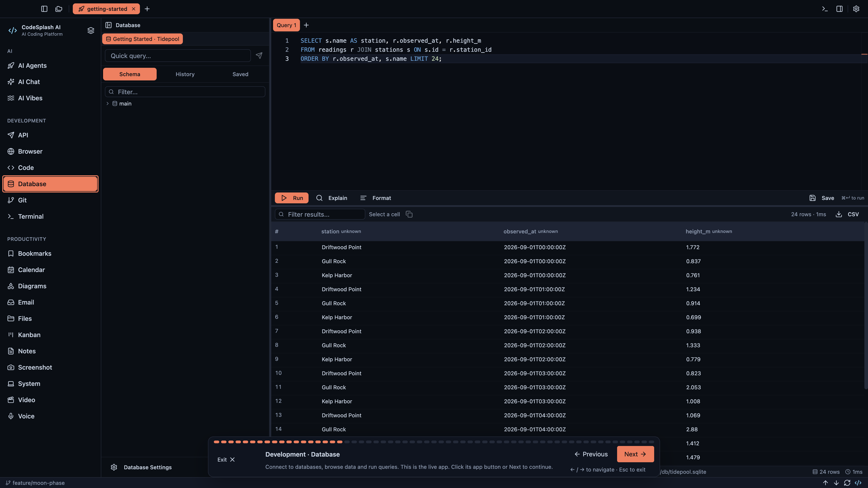Toggle the right split panel icon
This screenshot has height=488, width=868.
coord(839,9)
